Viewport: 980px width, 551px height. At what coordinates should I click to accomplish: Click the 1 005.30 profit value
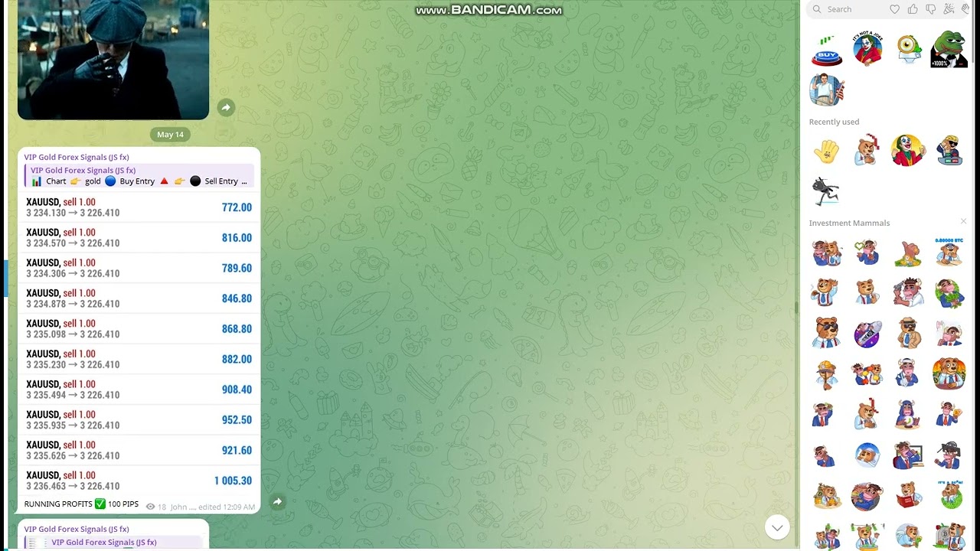point(233,481)
